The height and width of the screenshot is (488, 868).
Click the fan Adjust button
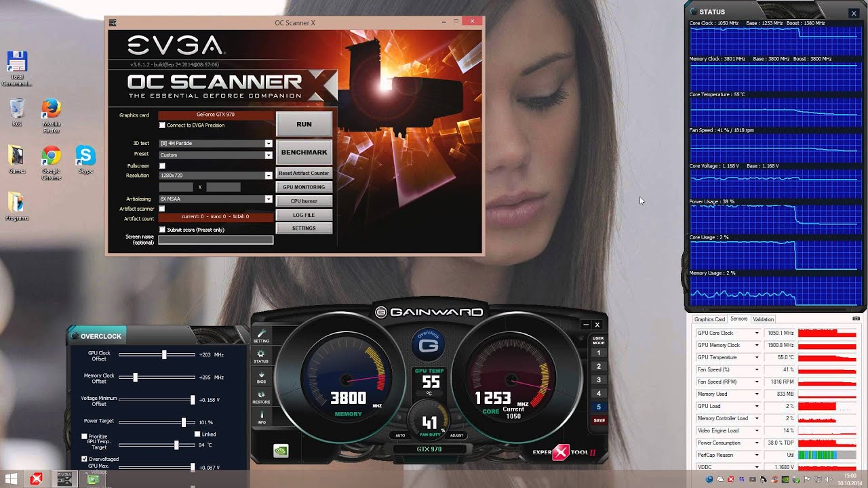point(457,435)
